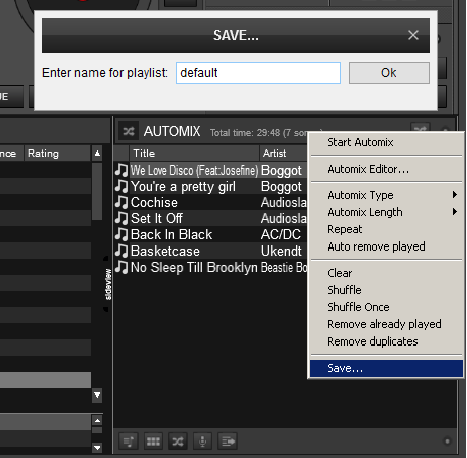Click the shuffle icon beside AUTOMIX heading
Viewport: 467px width, 458px height.
(x=129, y=131)
